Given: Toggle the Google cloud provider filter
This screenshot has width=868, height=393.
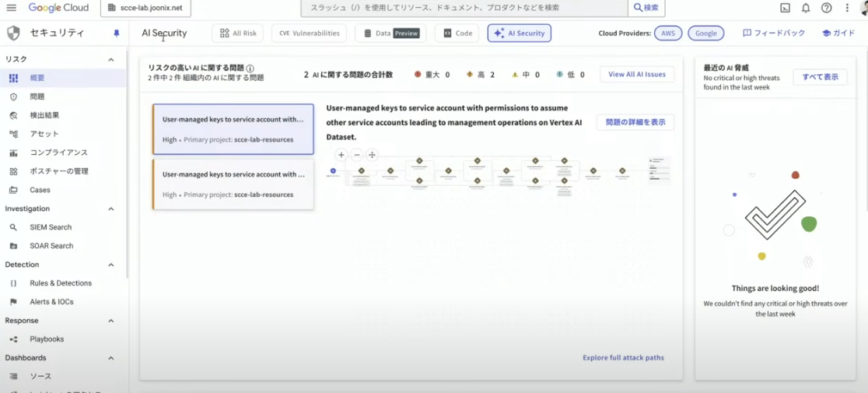Looking at the screenshot, I should coord(705,33).
